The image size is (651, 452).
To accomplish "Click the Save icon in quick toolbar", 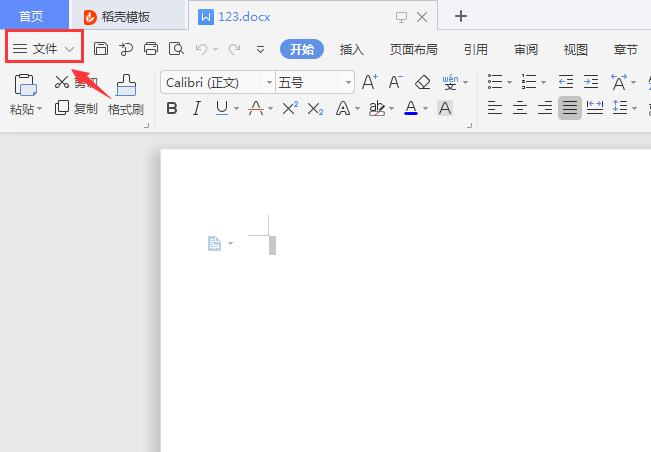I will click(x=101, y=49).
